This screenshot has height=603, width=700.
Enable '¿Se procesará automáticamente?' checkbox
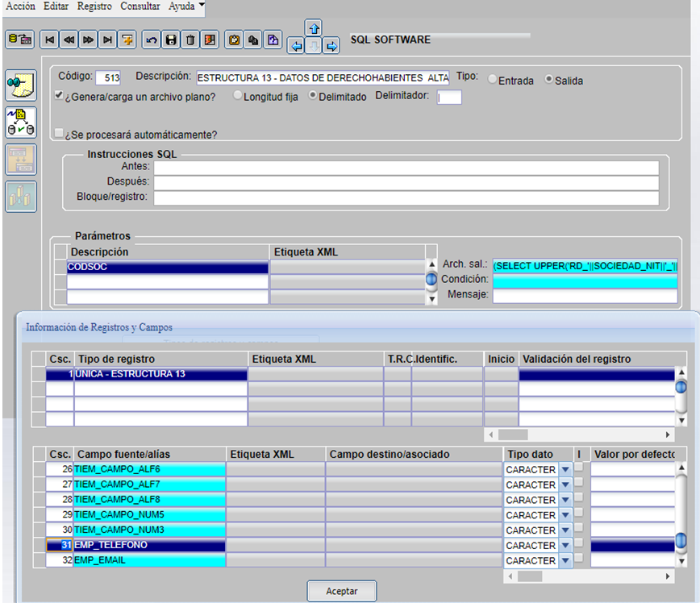(59, 133)
